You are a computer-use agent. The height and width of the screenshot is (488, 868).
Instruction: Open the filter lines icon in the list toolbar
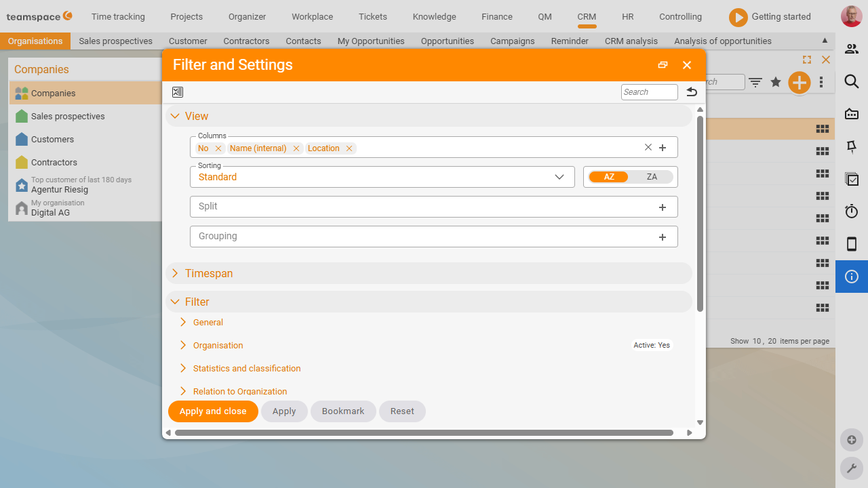pyautogui.click(x=755, y=83)
